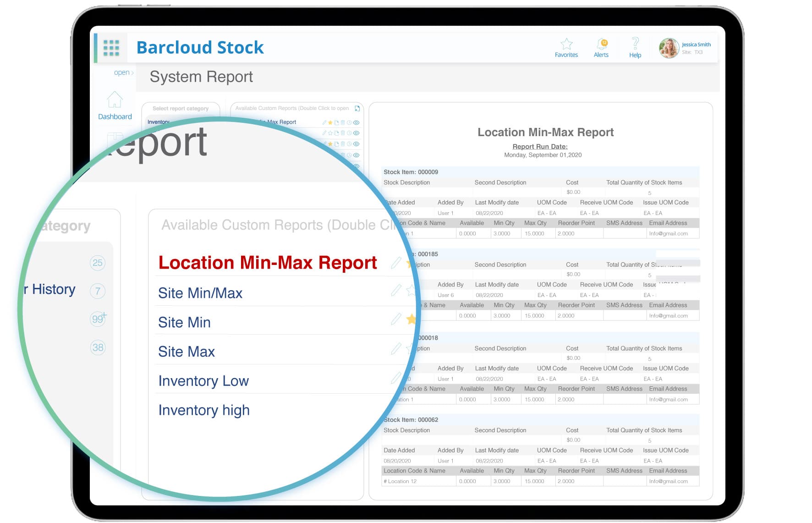The image size is (812, 523).
Task: Click pencil icon on Site Min row
Action: click(x=396, y=319)
